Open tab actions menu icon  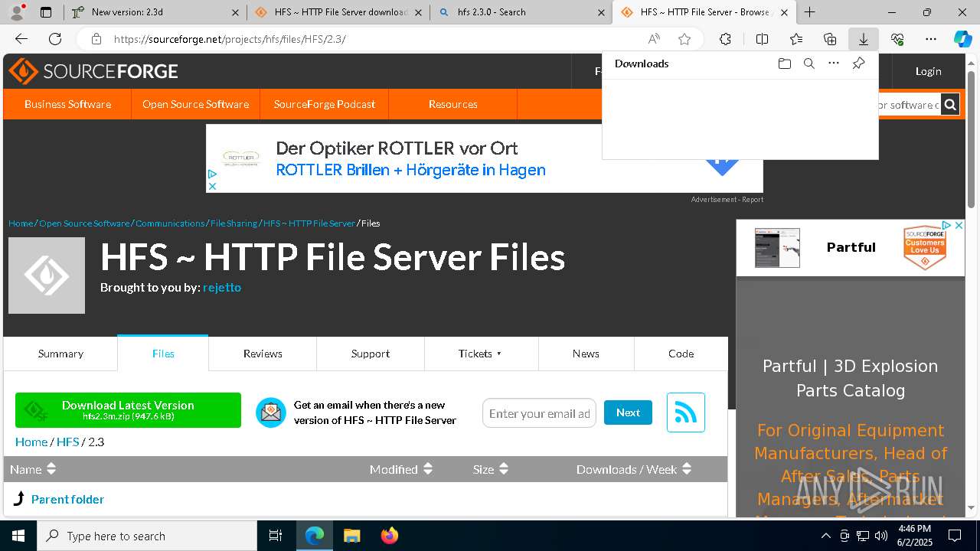point(46,12)
